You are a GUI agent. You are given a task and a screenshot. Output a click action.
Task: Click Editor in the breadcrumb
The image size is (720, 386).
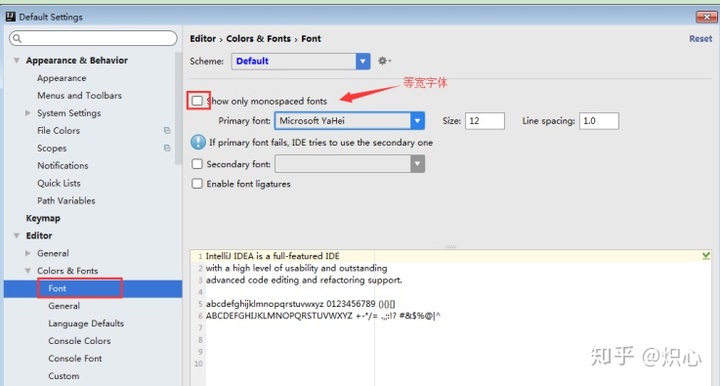point(202,39)
